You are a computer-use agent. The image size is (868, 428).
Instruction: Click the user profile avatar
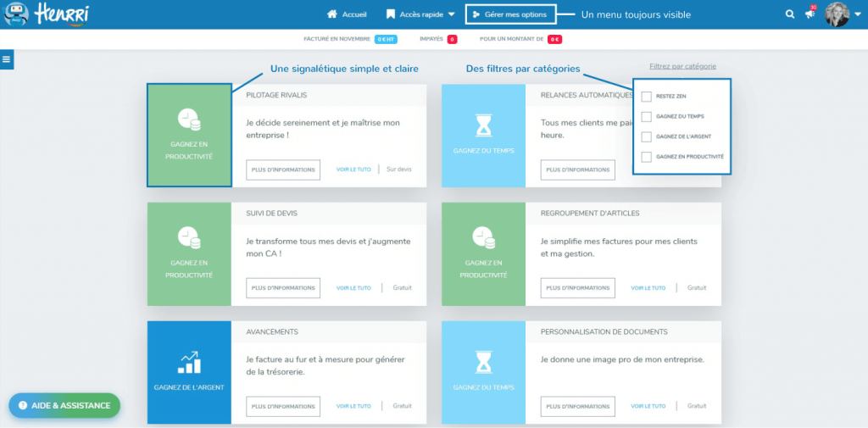point(837,14)
